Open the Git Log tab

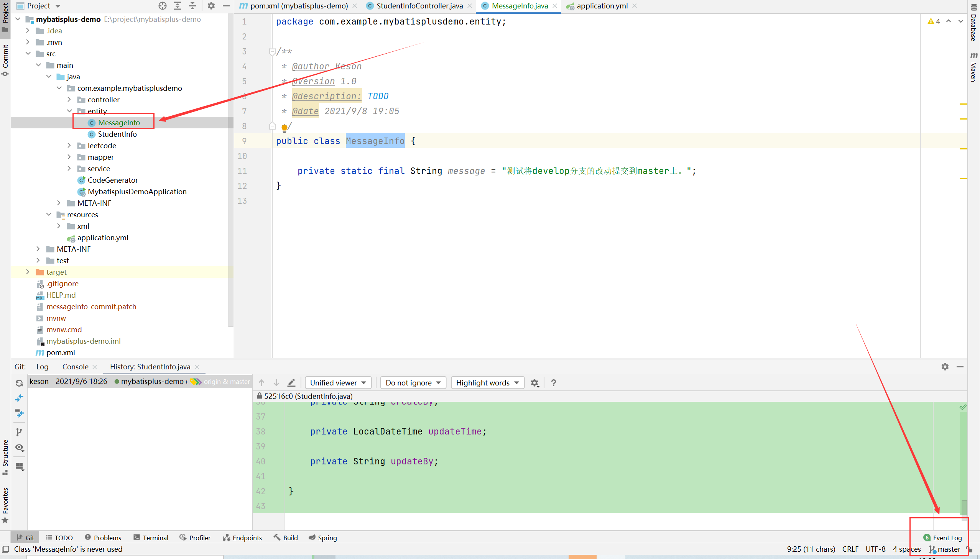point(42,367)
